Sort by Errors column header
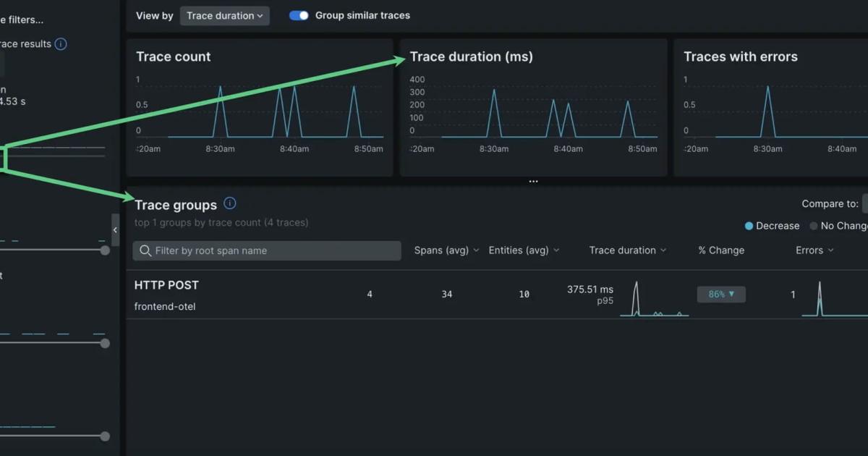The height and width of the screenshot is (456, 868). (x=814, y=250)
